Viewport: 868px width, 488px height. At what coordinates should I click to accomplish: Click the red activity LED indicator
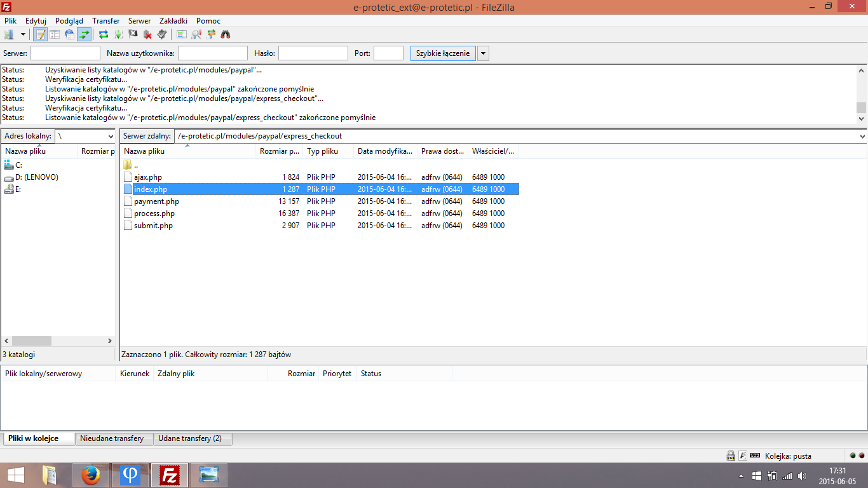click(861, 456)
